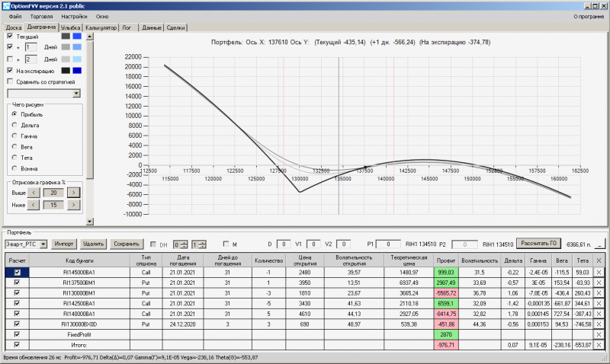Click dark gray swatch for Текущий
This screenshot has width=610, height=364.
(66, 36)
